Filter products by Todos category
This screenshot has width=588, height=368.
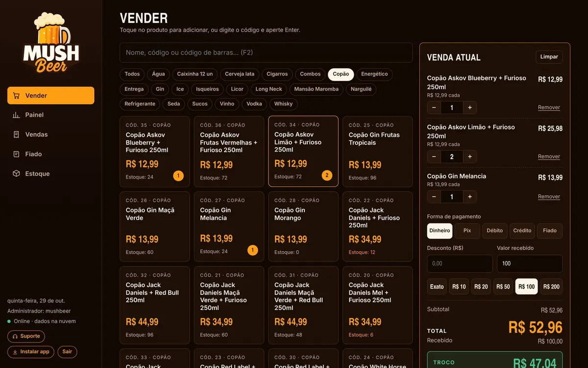[x=132, y=74]
